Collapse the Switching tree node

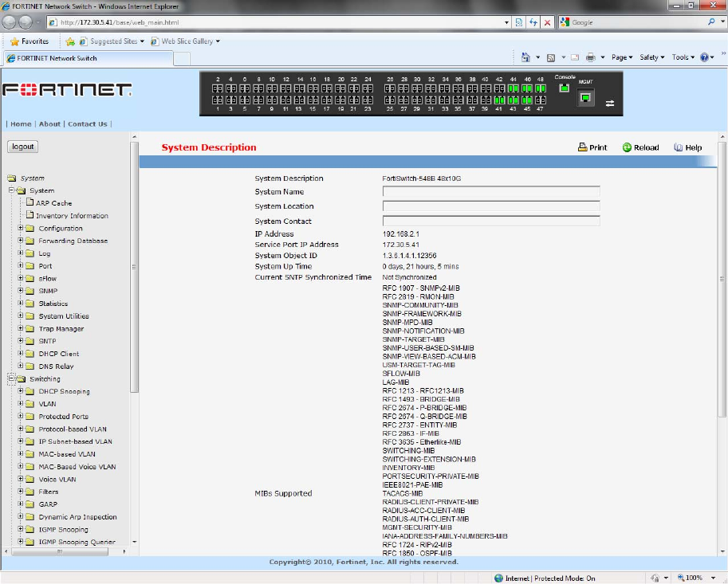point(12,378)
